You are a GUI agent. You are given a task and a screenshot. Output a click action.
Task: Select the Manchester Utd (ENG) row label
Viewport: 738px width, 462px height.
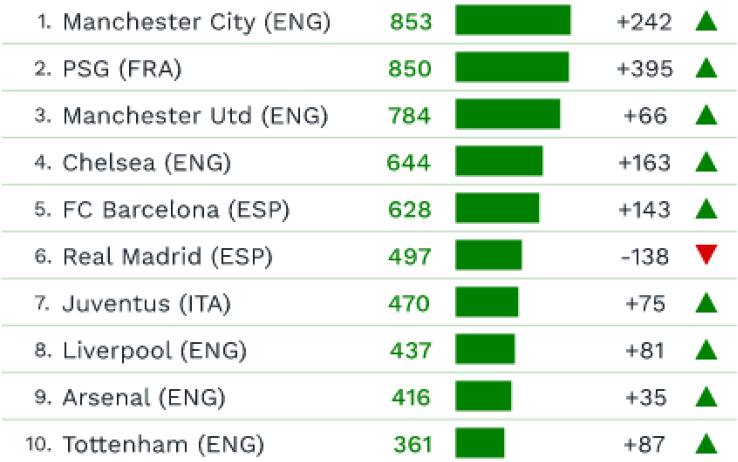pos(195,115)
